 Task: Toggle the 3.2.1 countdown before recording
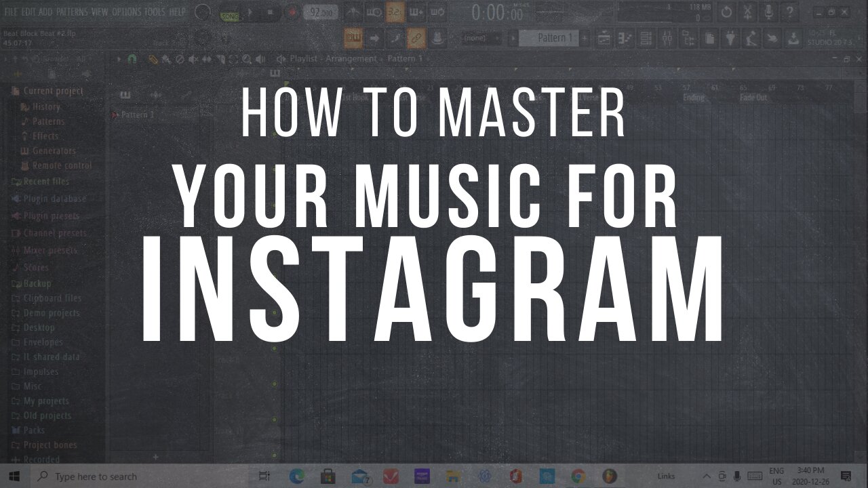[395, 12]
